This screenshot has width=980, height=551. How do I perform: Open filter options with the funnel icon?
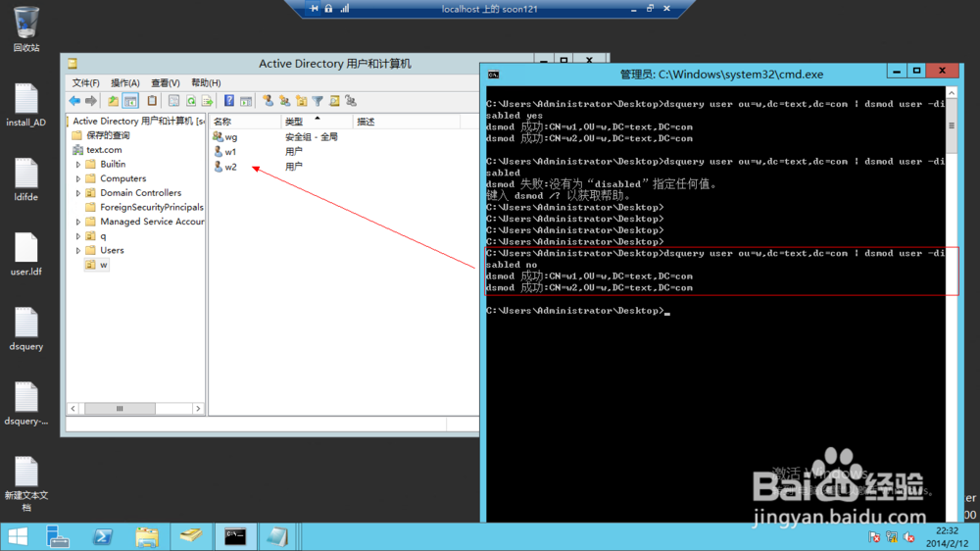(318, 101)
